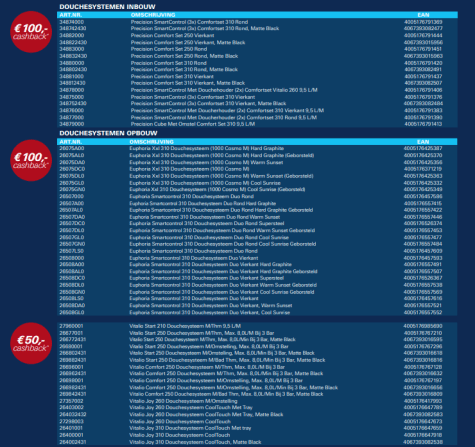Image resolution: width=475 pixels, height=447 pixels.
Task: Select 'Vitalio Comfort 250 Douchesysteem M/Bad Thm' row
Action: pyautogui.click(x=257, y=394)
